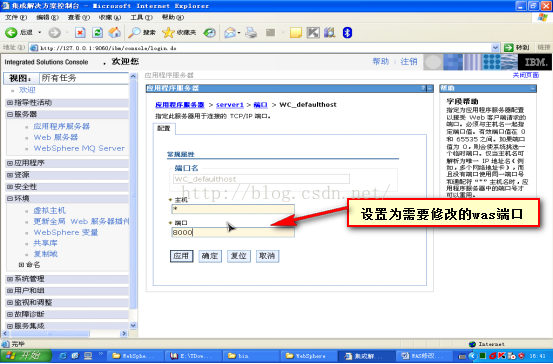Open the 帮助 (Help) menu
This screenshot has height=364, width=553.
pos(172,17)
